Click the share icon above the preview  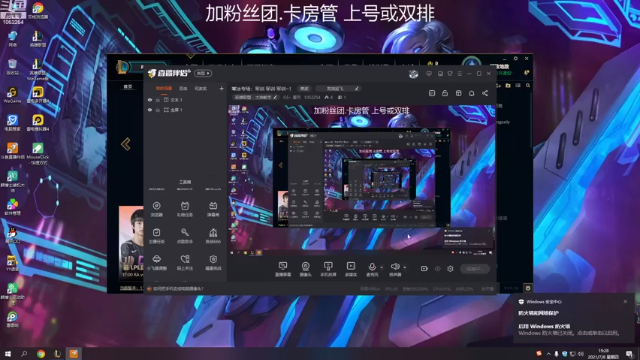[485, 93]
